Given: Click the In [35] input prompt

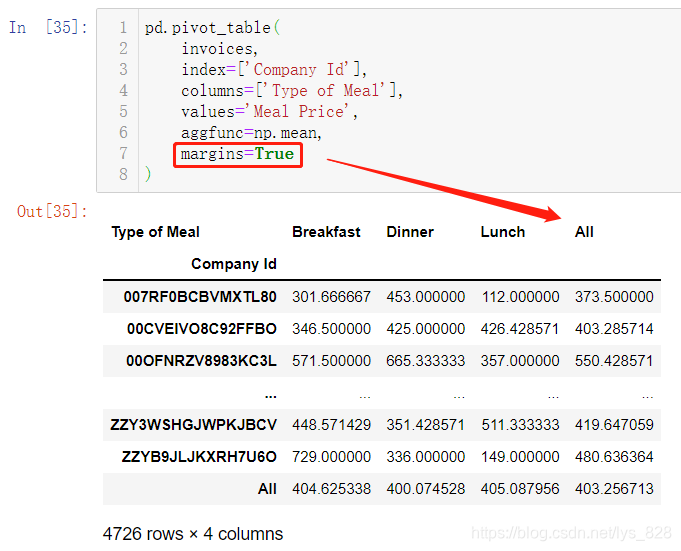Looking at the screenshot, I should point(48,27).
